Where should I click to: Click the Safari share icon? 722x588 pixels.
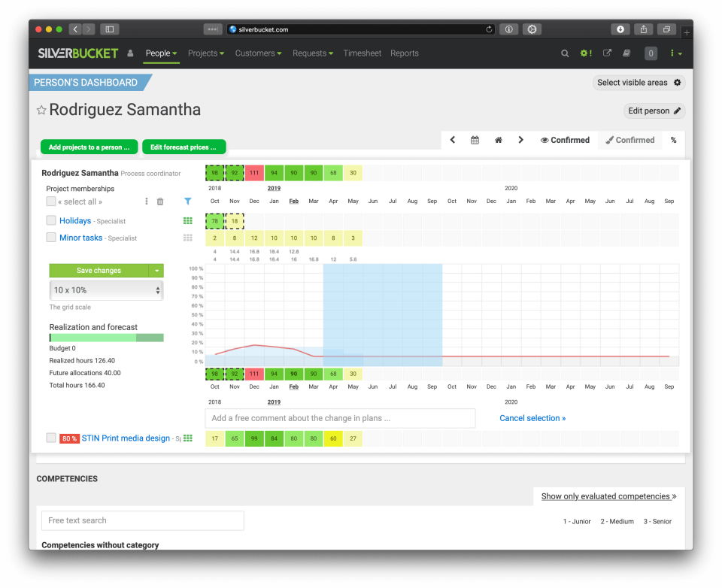coord(644,29)
